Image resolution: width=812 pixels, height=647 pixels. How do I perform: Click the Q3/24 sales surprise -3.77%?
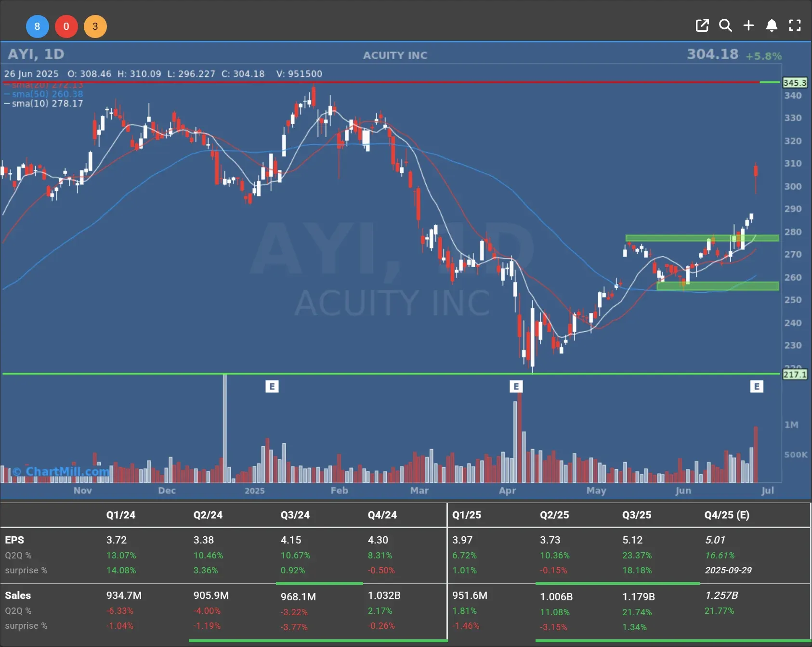pos(294,627)
